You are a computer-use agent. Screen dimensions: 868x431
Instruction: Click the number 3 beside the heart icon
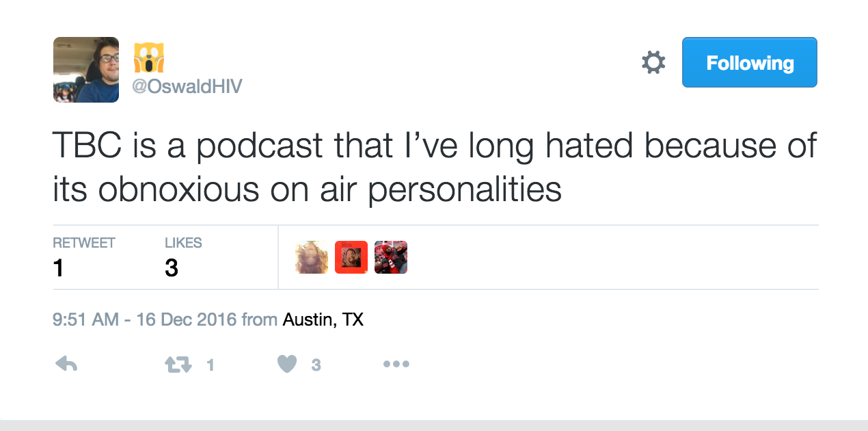[316, 365]
